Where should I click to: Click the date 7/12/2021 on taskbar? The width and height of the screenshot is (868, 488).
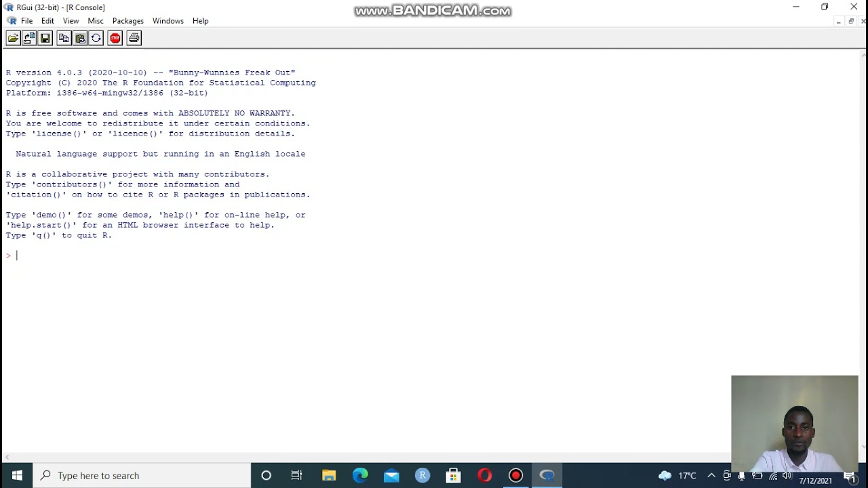coord(815,481)
